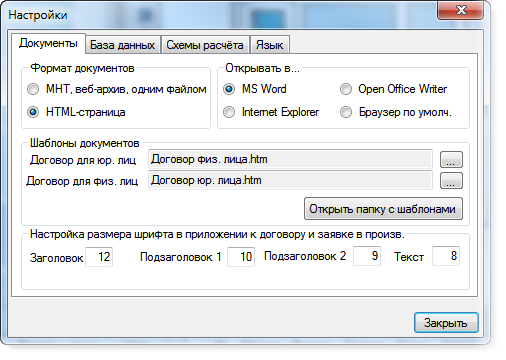
Task: Click the Формат документов group title
Action: [82, 68]
